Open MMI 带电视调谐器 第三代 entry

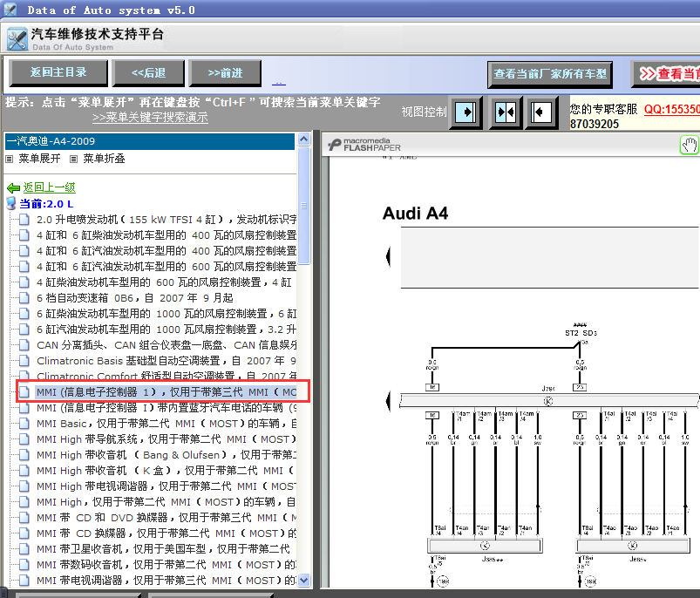coord(167,581)
